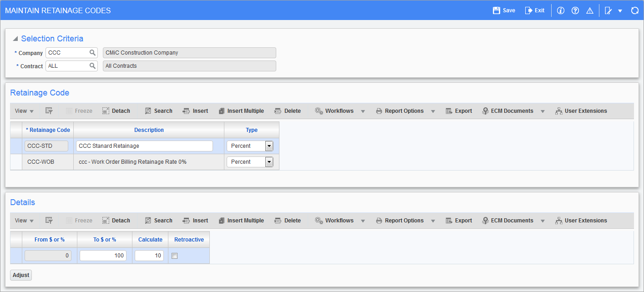Open the help question mark icon
Screen dimensions: 644x292
575,10
